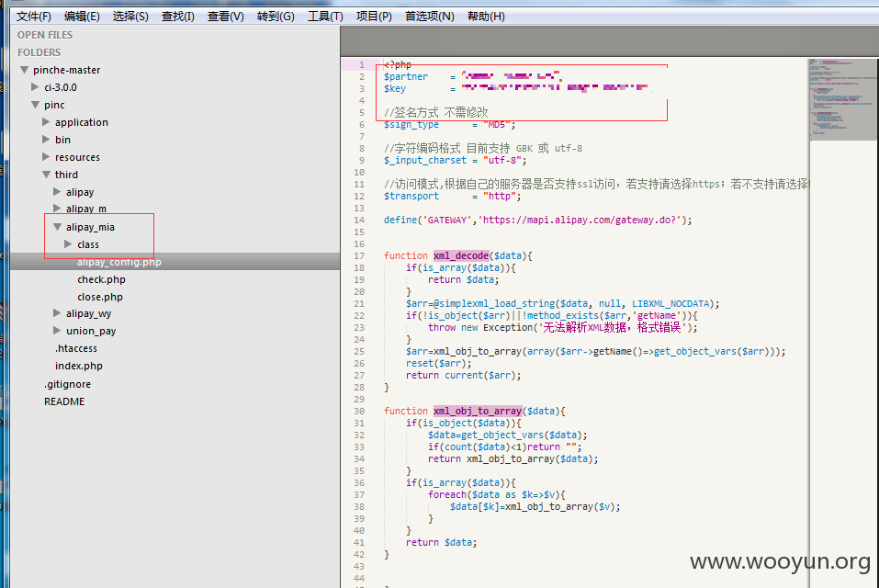Viewport: 879px width, 588px height.
Task: Click xml_obj_to_array function name on line 30
Action: pyautogui.click(x=478, y=411)
